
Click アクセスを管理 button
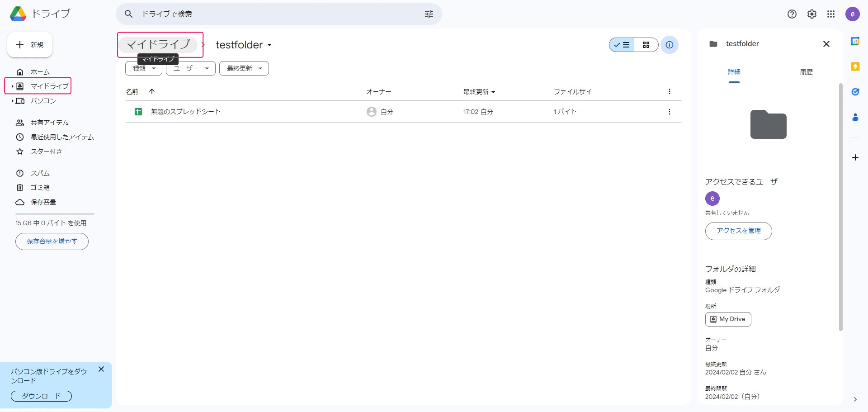(x=739, y=231)
